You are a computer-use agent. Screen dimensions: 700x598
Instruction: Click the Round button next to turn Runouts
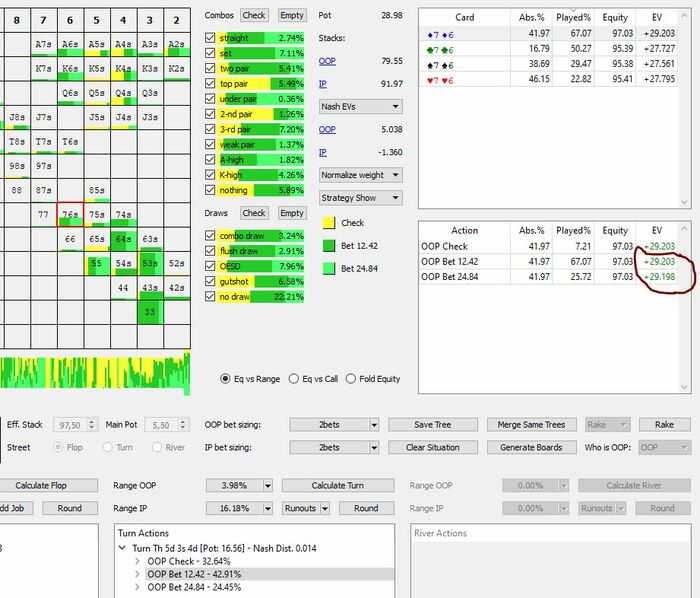pos(366,508)
